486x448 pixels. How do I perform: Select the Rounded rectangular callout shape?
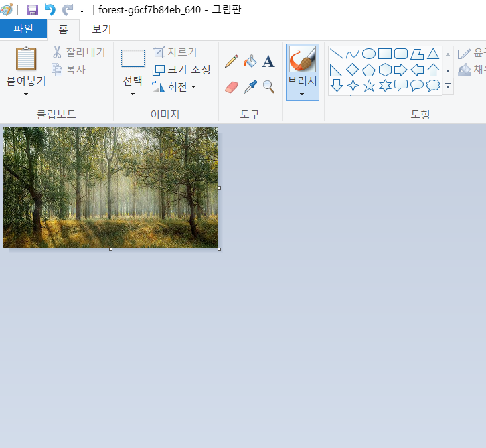pos(401,86)
